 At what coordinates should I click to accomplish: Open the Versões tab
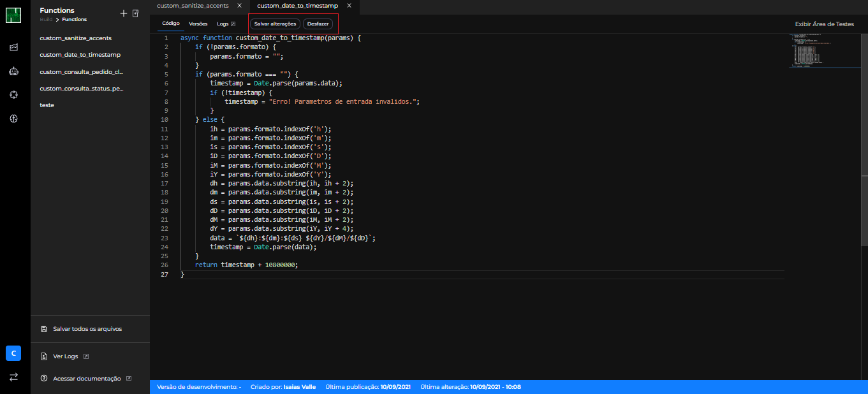click(198, 24)
